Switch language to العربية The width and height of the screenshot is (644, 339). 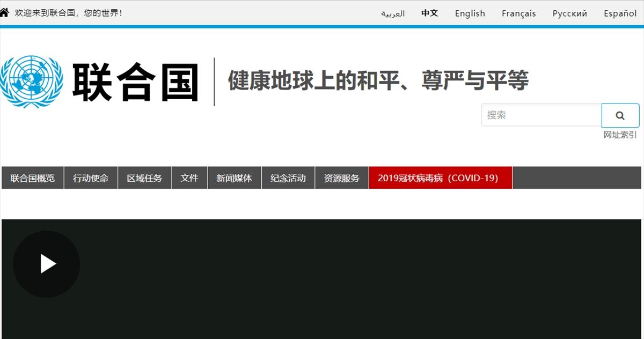tap(393, 13)
